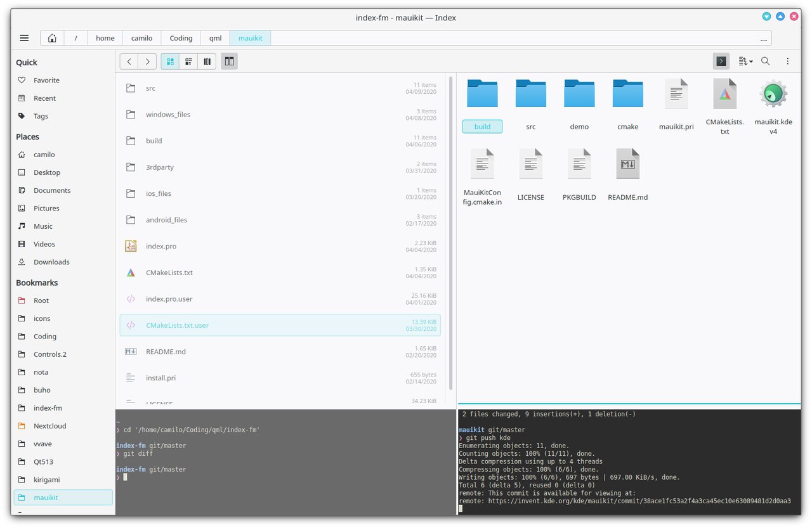Screen dimensions: 812x528
Task: Open the nota bookmark
Action: [63, 372]
